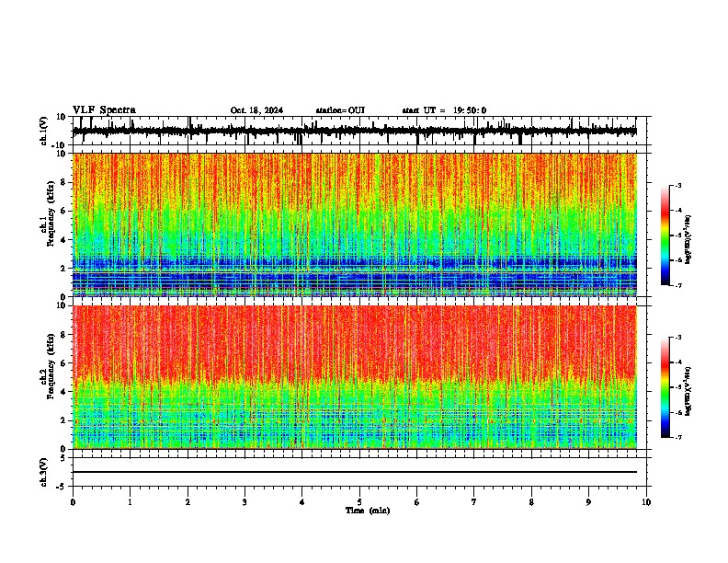Click time axis tick label "1"
728x563 pixels.
point(130,501)
